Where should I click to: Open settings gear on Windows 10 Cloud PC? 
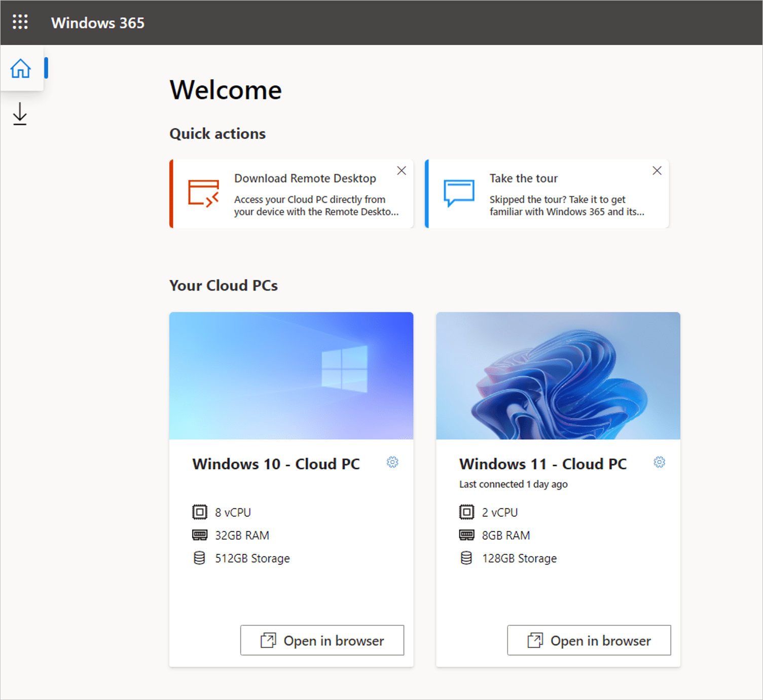(392, 462)
